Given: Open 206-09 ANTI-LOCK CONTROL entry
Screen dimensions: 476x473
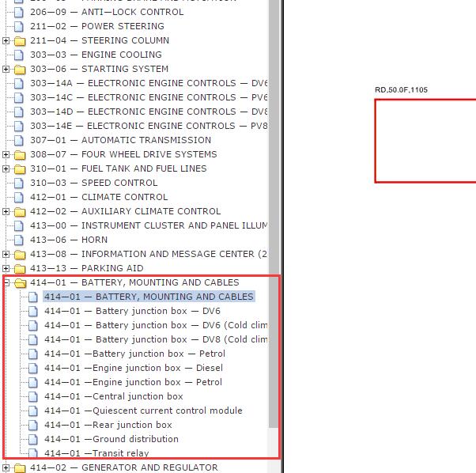Looking at the screenshot, I should [107, 12].
